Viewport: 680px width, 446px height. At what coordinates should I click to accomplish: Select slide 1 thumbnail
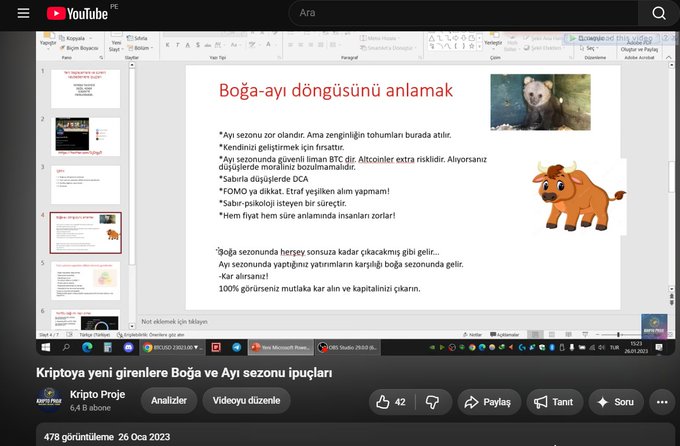coord(85,89)
